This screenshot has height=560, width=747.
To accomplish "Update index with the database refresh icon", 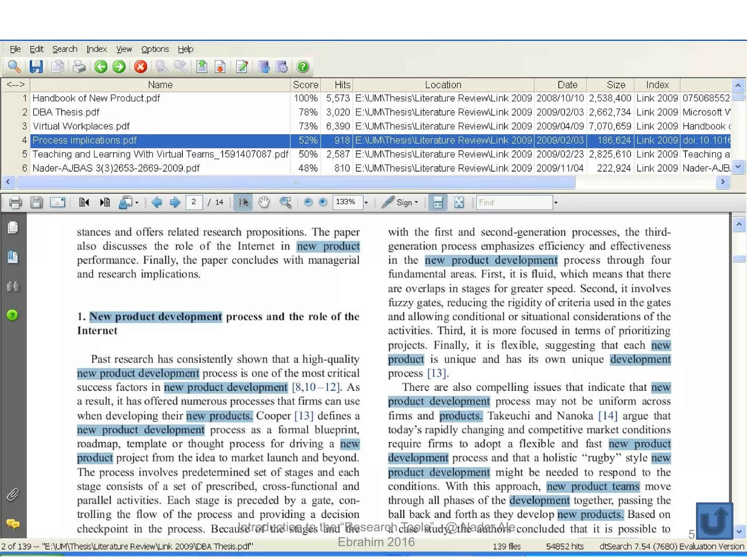I will click(x=264, y=67).
